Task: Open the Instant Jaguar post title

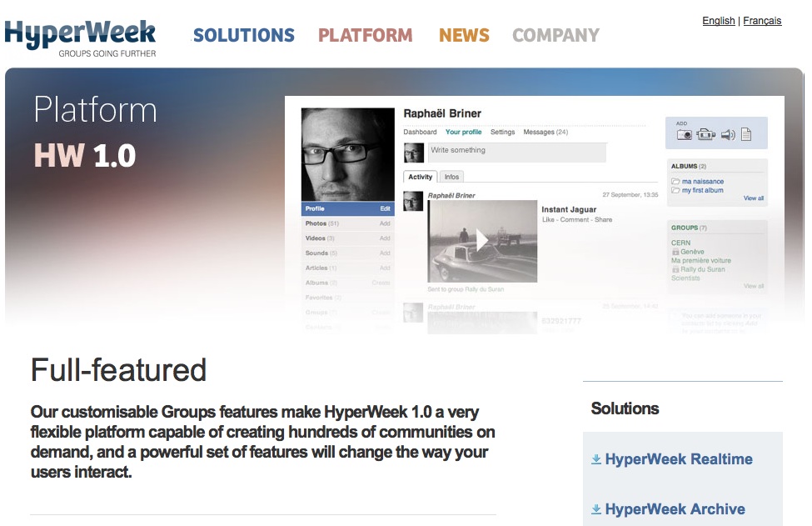Action: pyautogui.click(x=569, y=209)
